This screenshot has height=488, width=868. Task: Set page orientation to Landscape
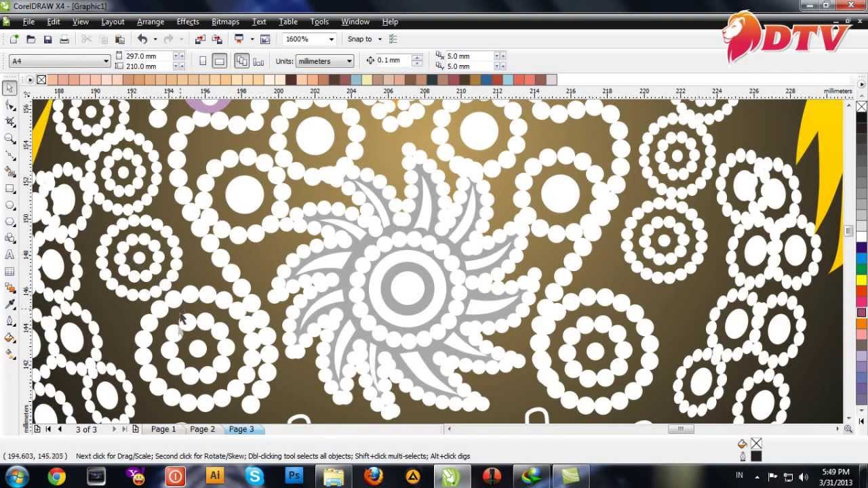click(219, 61)
